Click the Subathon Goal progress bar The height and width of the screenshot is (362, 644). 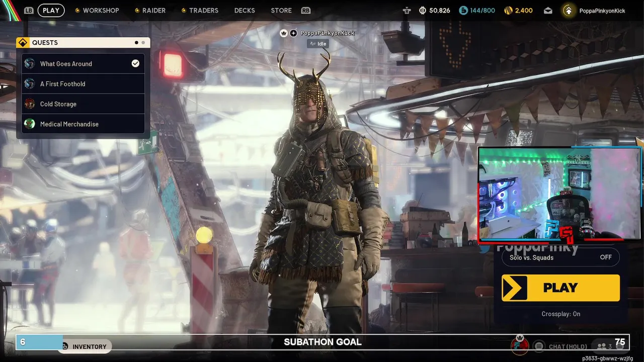tap(323, 342)
